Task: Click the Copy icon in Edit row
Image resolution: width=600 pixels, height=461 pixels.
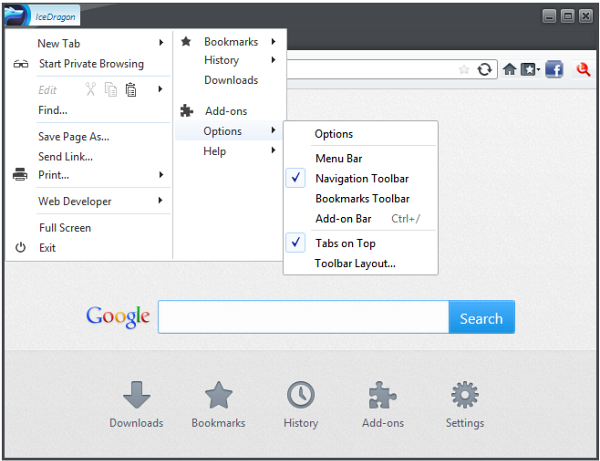Action: 111,90
